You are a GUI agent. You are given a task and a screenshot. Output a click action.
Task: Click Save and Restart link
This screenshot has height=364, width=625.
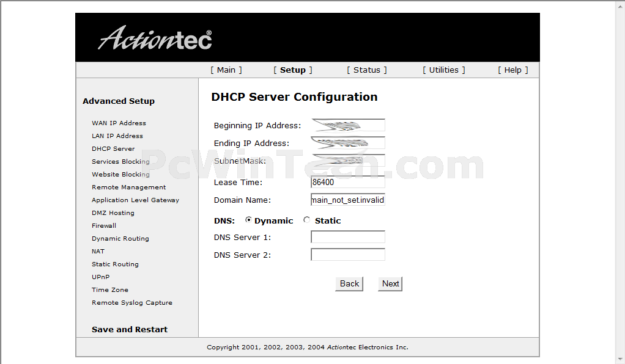(130, 329)
